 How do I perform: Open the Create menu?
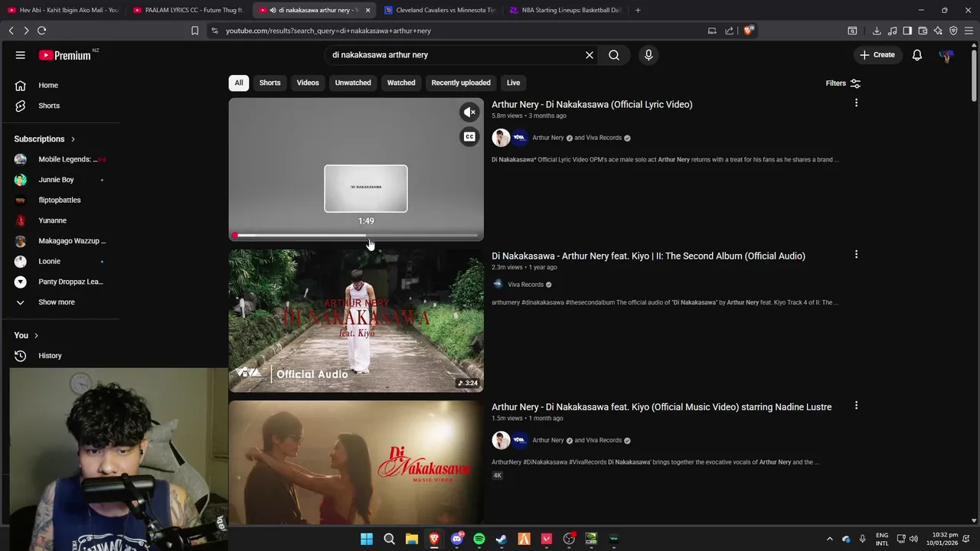tap(877, 55)
